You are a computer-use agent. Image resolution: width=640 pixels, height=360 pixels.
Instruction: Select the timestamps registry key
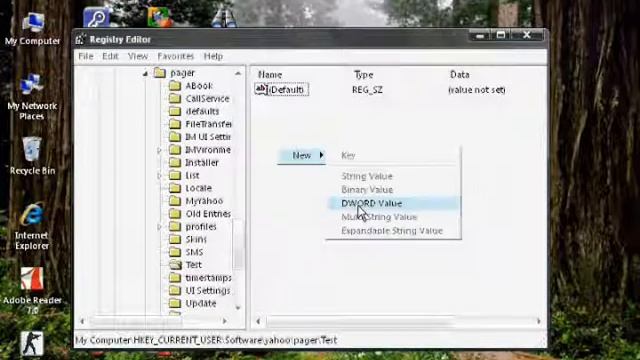click(208, 278)
